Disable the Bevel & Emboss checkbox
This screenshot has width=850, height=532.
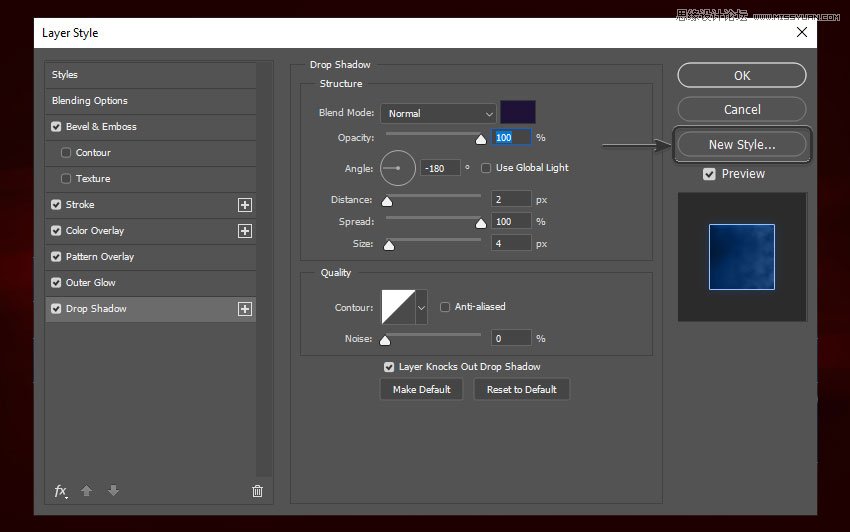coord(56,127)
